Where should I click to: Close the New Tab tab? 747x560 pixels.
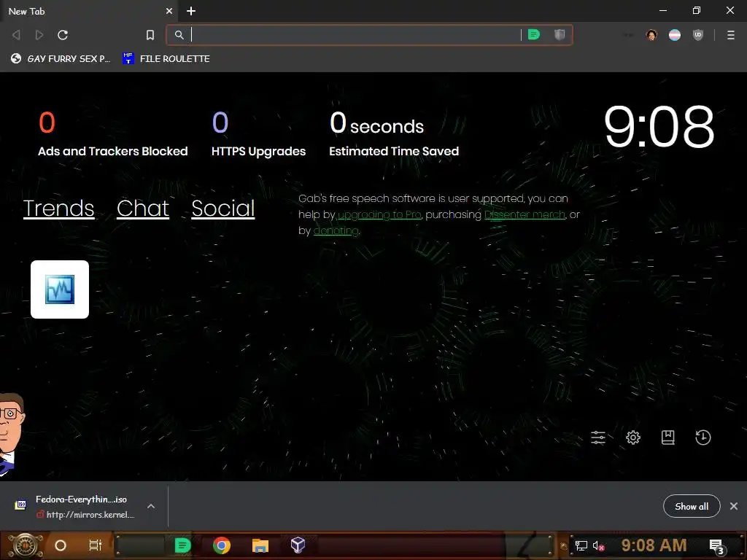[169, 11]
